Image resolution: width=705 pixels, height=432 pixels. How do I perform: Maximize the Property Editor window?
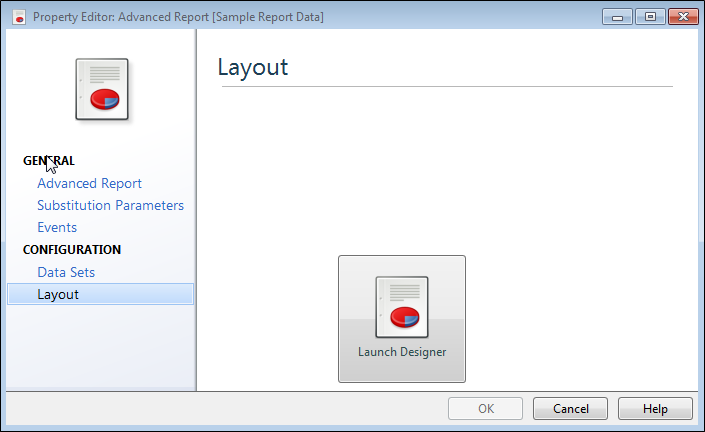pos(650,17)
